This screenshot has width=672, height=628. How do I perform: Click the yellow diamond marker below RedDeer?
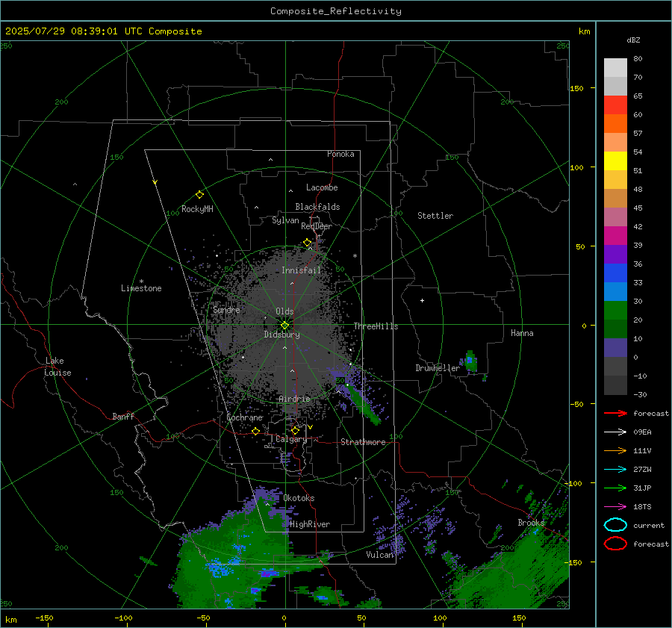(308, 243)
